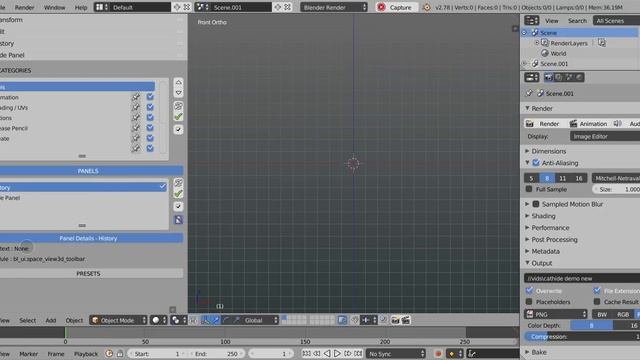Screen dimensions: 640x360
Task: Move category up with the up arrow
Action: (178, 82)
